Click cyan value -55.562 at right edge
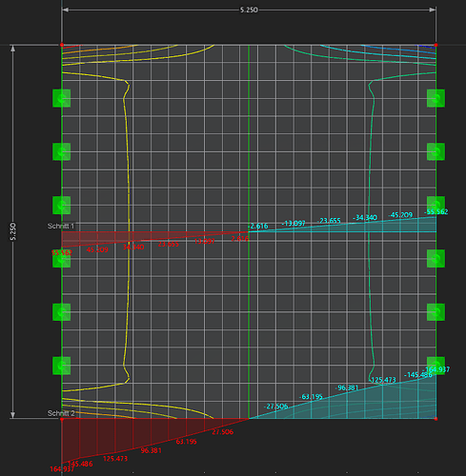The width and height of the screenshot is (466, 476). pyautogui.click(x=436, y=211)
